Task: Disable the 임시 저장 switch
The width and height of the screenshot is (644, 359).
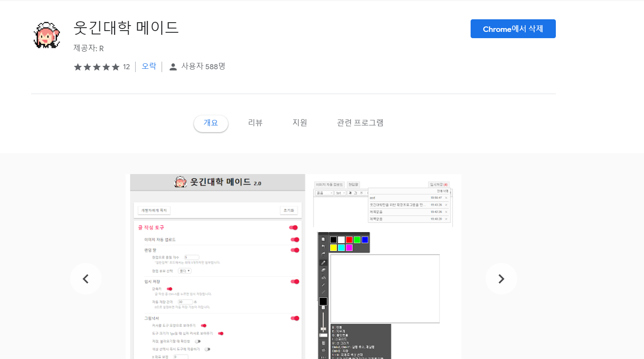Action: click(295, 282)
